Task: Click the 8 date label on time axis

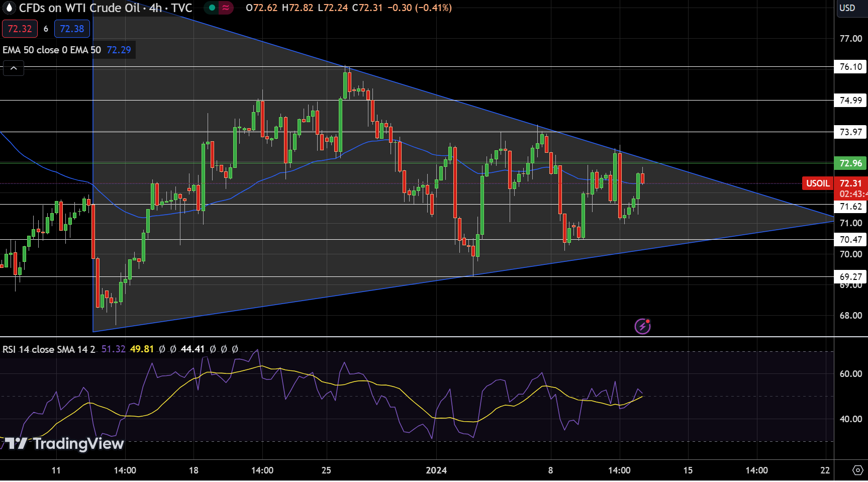Action: [550, 470]
